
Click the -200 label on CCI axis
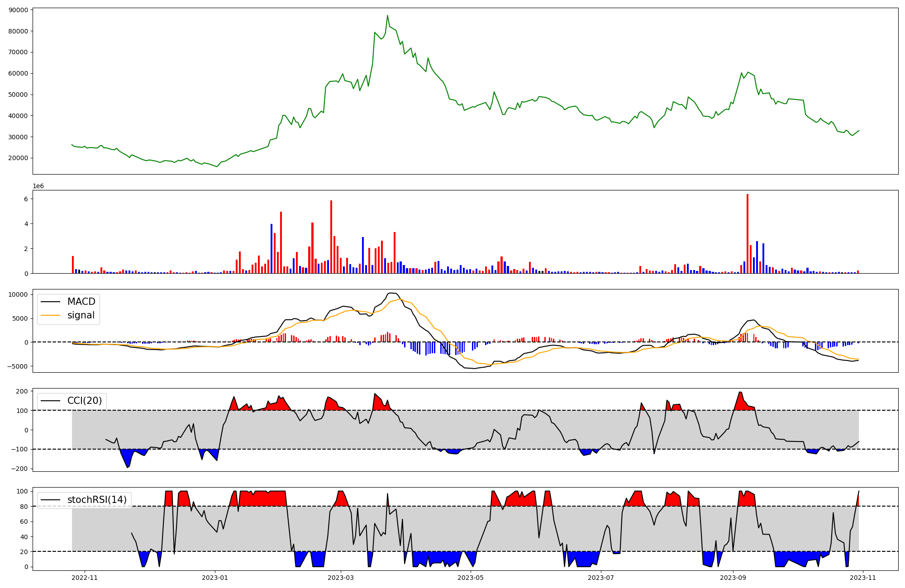pos(19,469)
